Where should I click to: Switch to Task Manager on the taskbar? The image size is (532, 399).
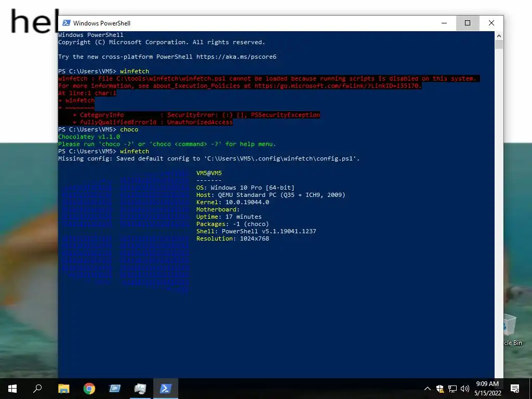[140, 389]
